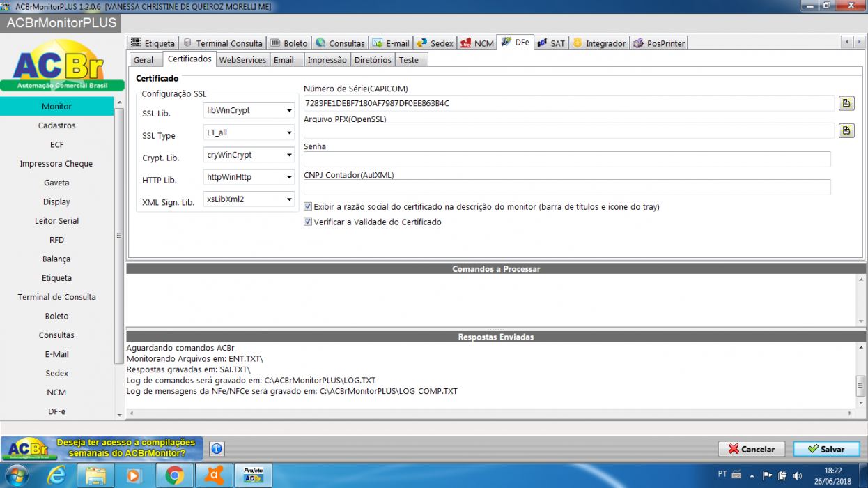Open Google Chrome from taskbar
868x488 pixels.
[174, 476]
